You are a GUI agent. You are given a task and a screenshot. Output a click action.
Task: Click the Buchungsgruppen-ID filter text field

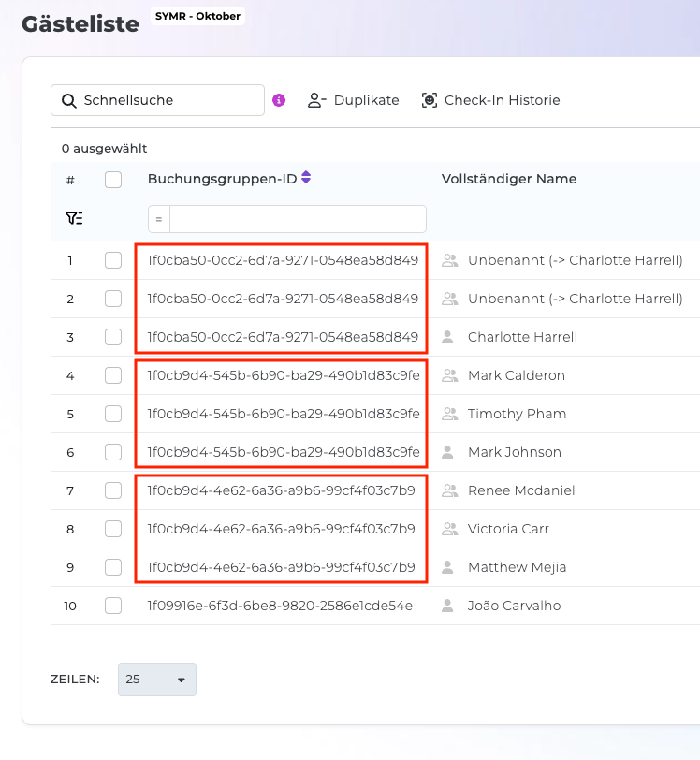(297, 219)
